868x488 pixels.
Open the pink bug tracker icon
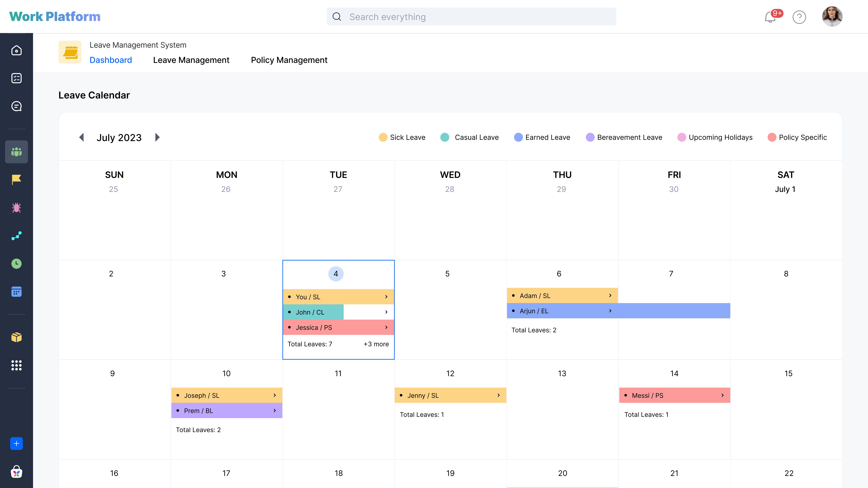pyautogui.click(x=16, y=208)
